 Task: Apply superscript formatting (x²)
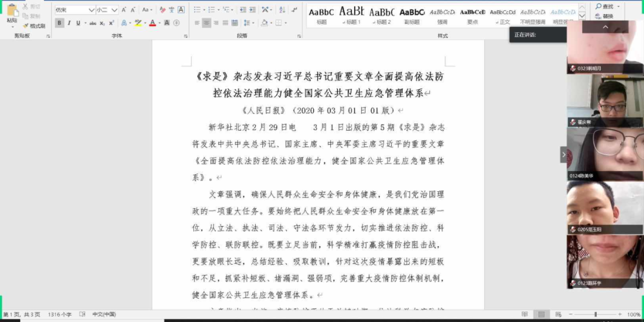pyautogui.click(x=112, y=23)
